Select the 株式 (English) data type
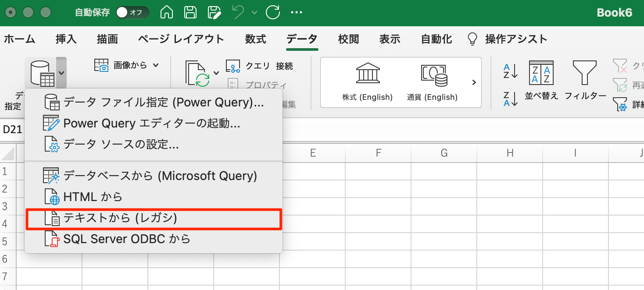 [x=368, y=82]
